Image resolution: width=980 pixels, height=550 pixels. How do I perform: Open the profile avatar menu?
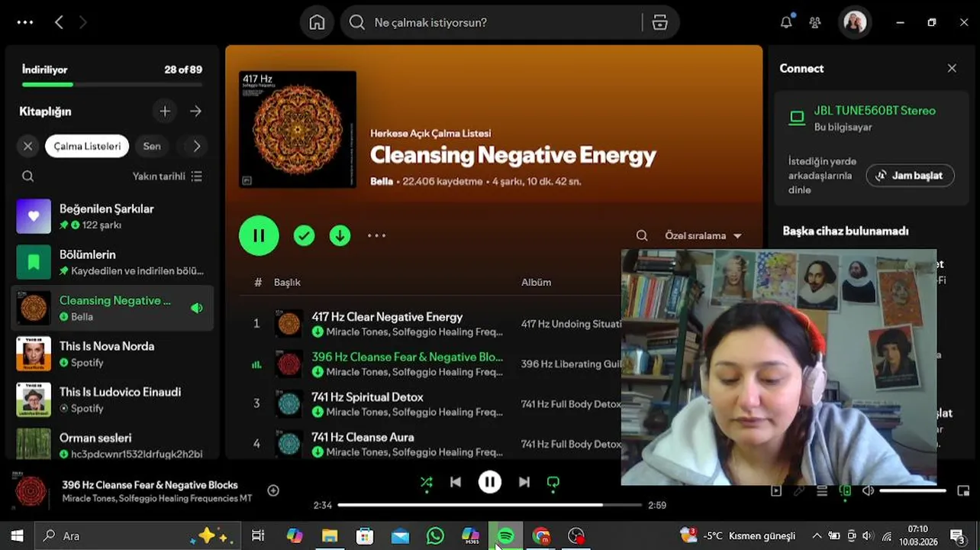855,22
